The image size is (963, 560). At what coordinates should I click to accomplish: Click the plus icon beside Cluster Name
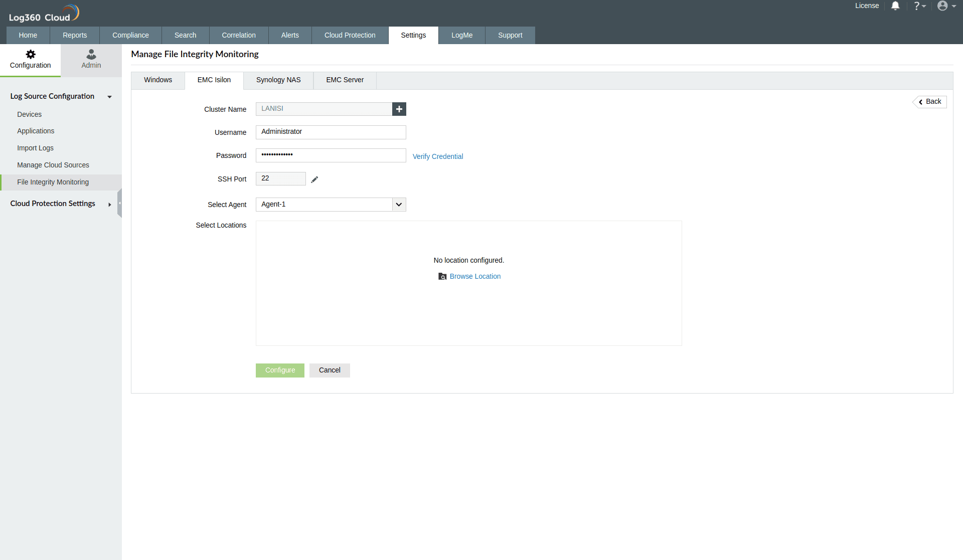pos(399,109)
